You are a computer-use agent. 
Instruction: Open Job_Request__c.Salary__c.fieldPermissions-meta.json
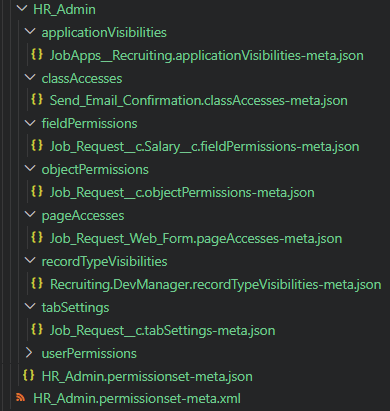[205, 147]
